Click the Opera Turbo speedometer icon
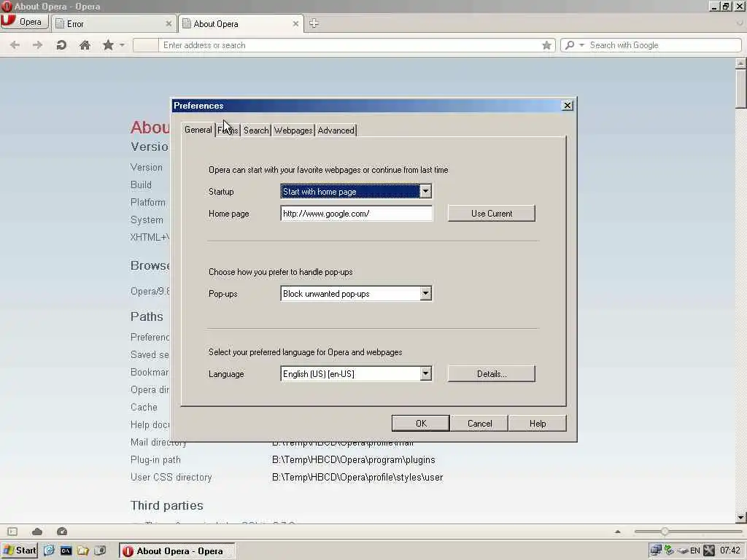This screenshot has width=747, height=560. point(62,532)
